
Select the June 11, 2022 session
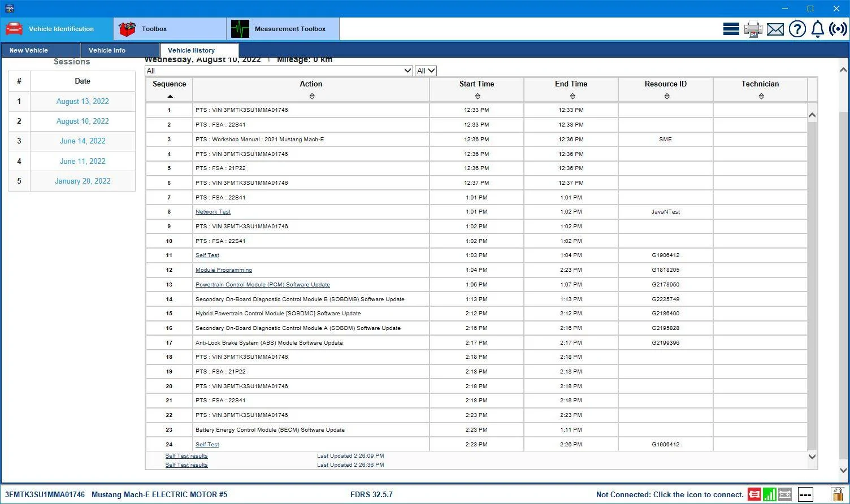83,162
